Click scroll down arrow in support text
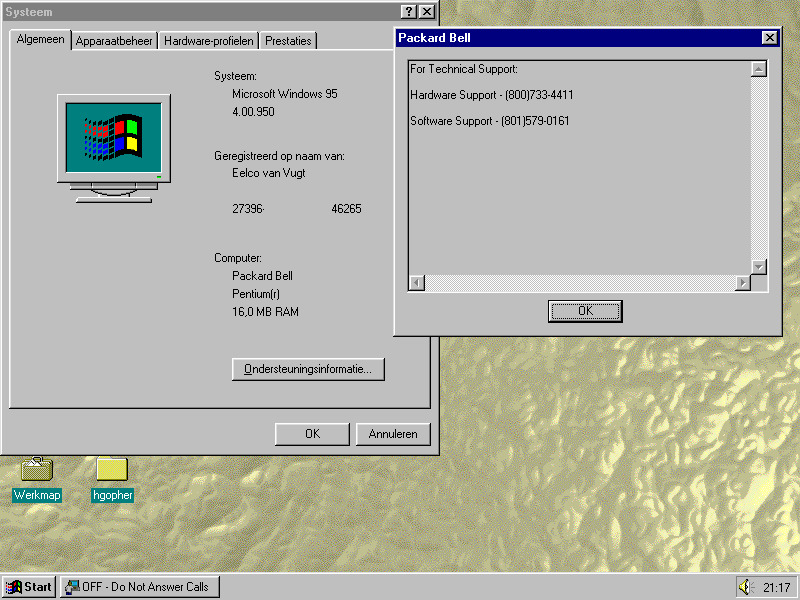This screenshot has width=800, height=600. point(759,267)
